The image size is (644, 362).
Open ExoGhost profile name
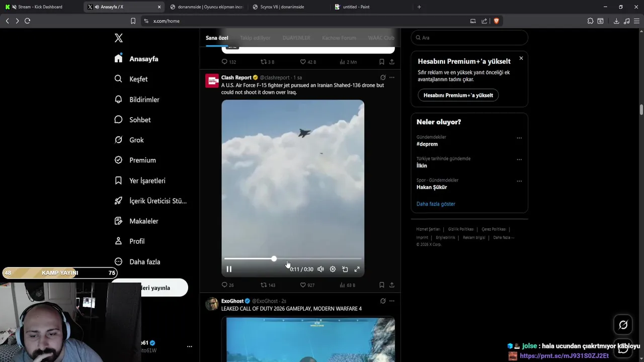coord(232,301)
